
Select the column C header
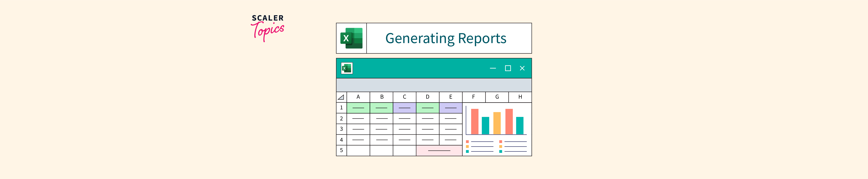click(x=404, y=97)
